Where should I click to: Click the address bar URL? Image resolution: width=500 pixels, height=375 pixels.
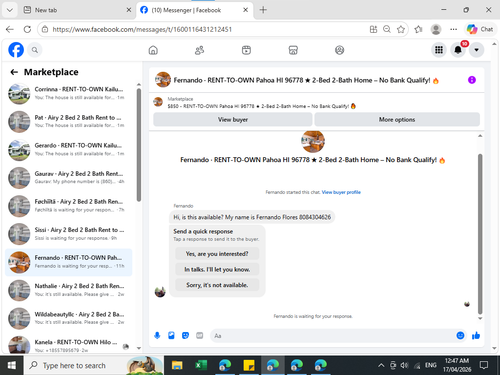tap(142, 29)
